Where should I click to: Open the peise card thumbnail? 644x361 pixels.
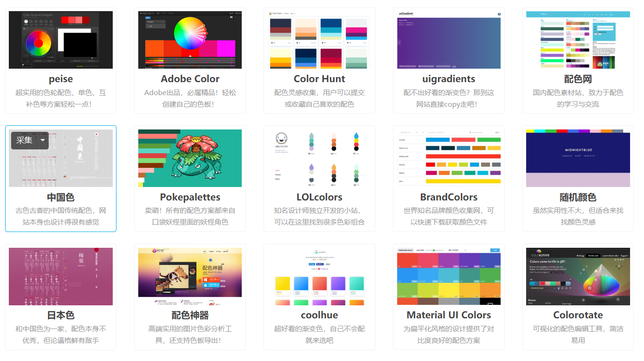click(x=61, y=40)
